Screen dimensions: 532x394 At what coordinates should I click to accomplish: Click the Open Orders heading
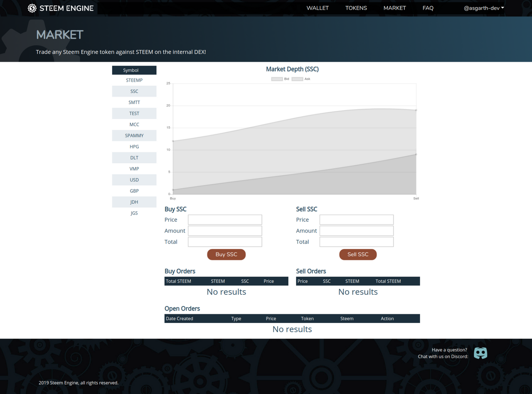click(182, 308)
